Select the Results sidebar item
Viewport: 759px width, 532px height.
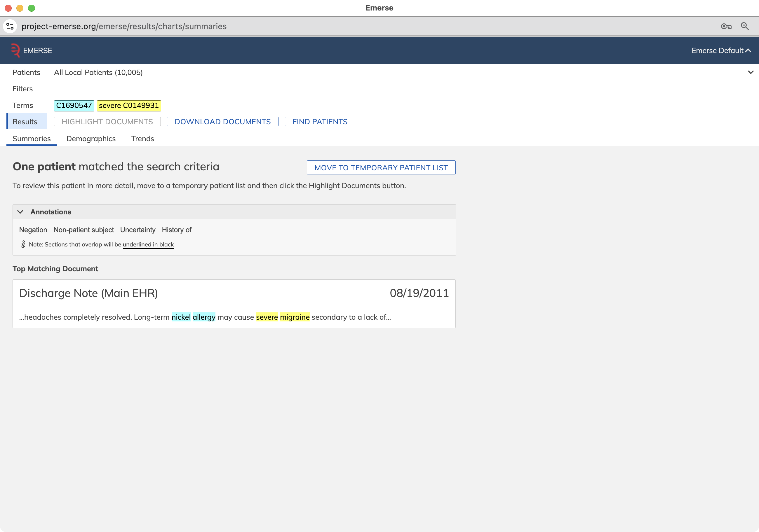27,122
